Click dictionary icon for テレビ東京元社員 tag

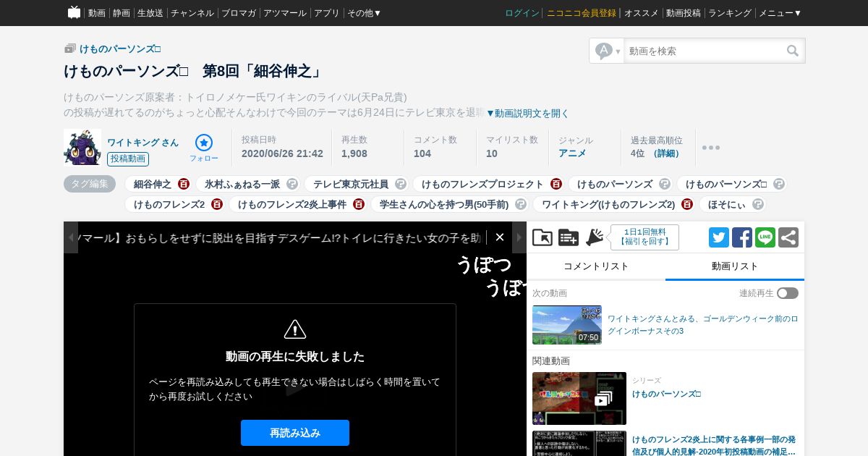point(401,184)
